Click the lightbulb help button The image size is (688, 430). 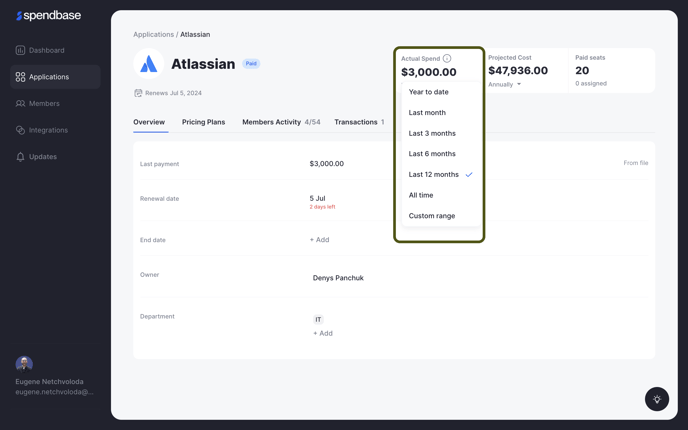coord(657,399)
